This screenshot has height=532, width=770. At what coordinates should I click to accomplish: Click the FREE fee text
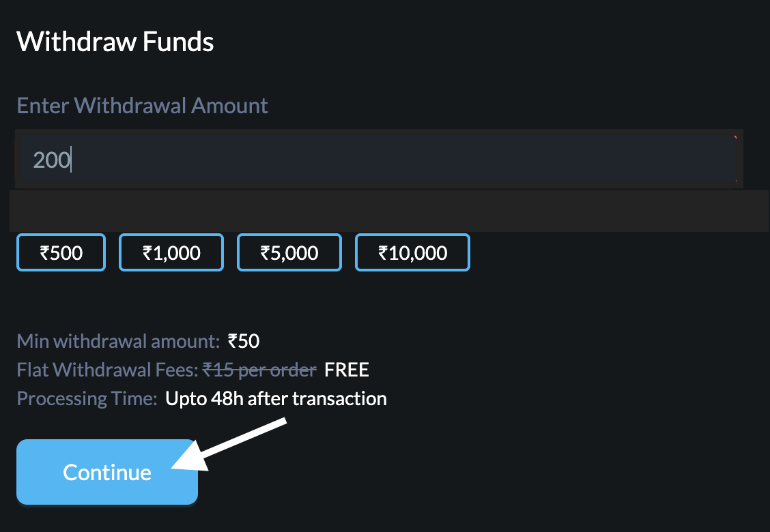coord(347,370)
